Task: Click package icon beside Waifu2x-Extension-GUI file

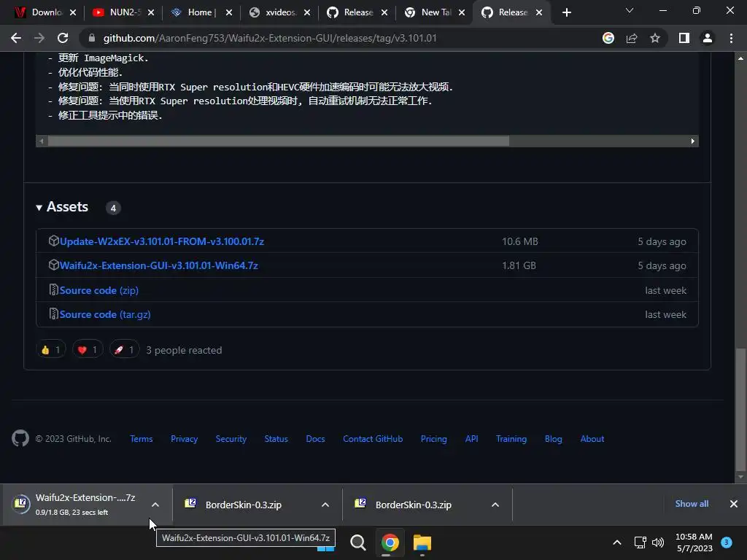Action: pyautogui.click(x=53, y=265)
